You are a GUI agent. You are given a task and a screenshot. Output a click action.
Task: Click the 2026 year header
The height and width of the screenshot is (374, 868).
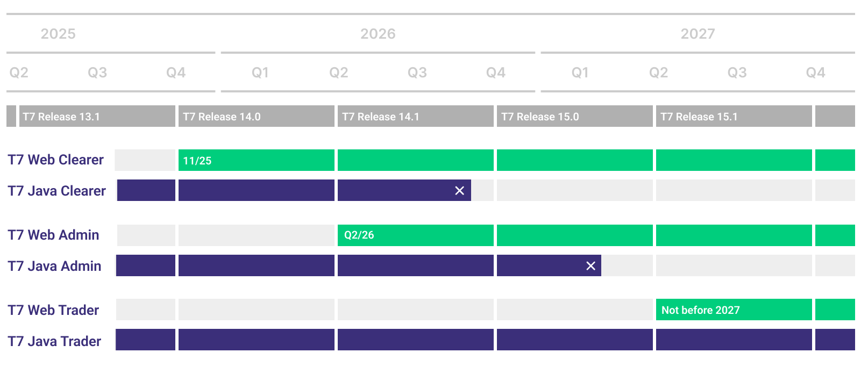coord(378,34)
